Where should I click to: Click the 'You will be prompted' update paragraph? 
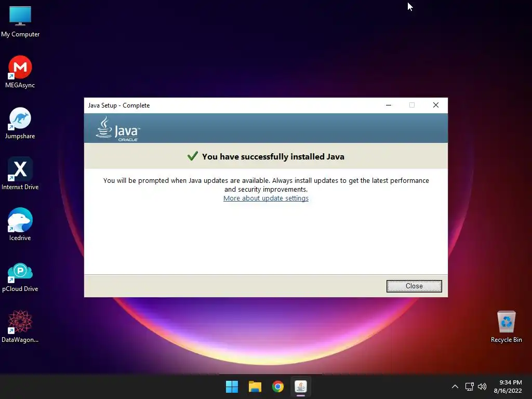tap(266, 185)
